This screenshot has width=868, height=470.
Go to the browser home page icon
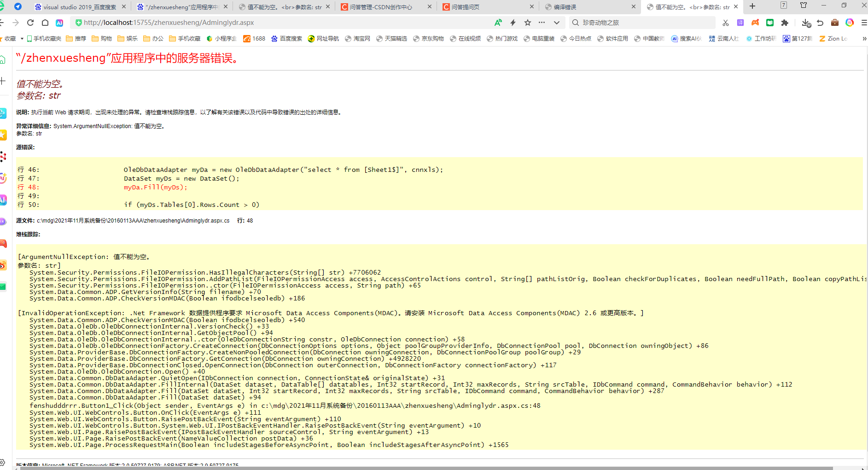tap(45, 23)
